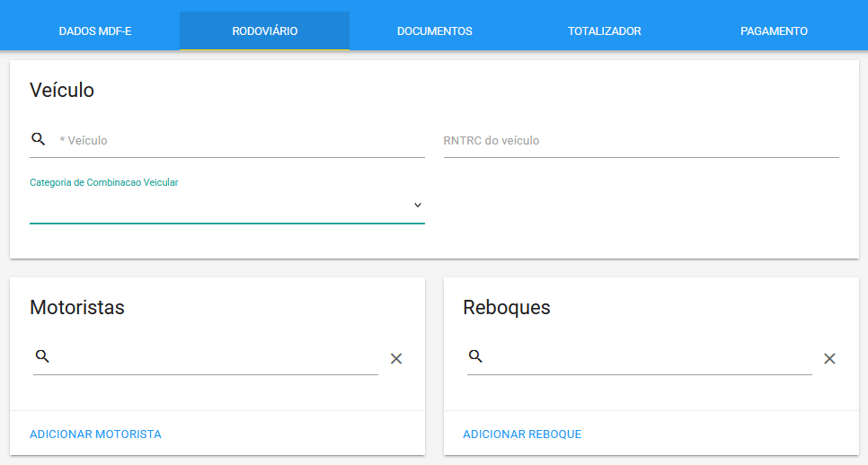Click the Reboques search magnifier icon
The image size is (868, 465).
pyautogui.click(x=475, y=356)
